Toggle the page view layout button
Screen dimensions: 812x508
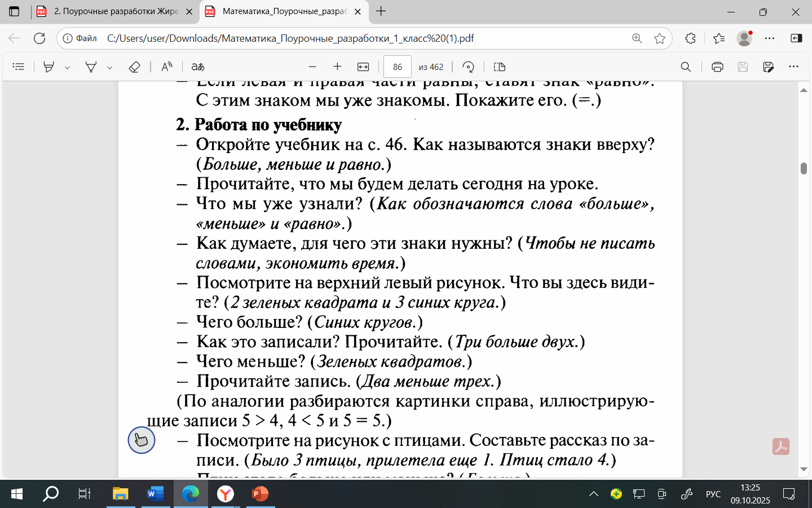pos(499,67)
